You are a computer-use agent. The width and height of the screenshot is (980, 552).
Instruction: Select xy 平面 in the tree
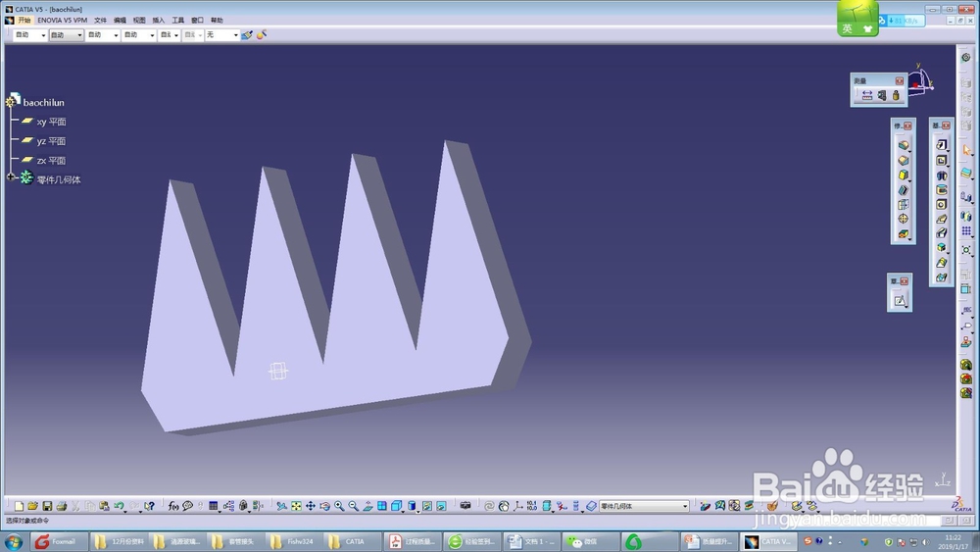[x=51, y=122]
